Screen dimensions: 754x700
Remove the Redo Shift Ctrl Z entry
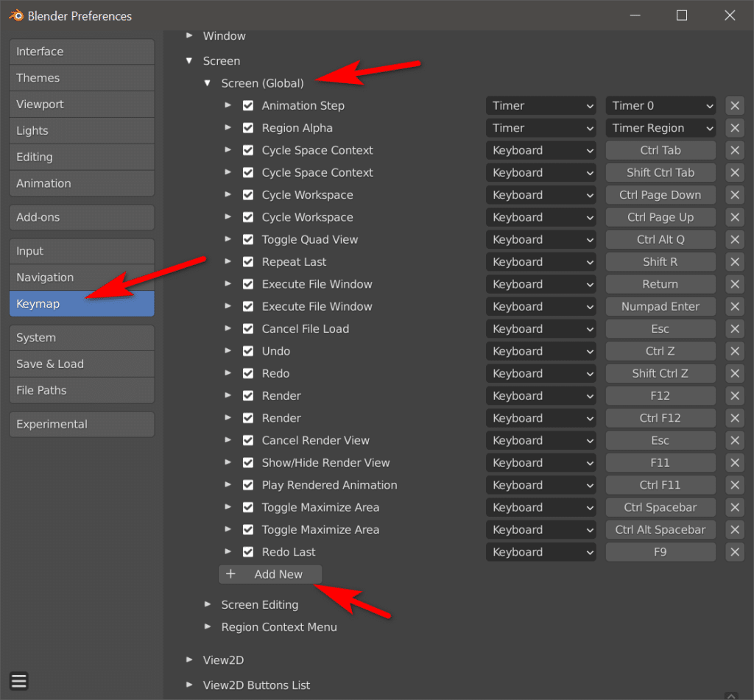735,374
